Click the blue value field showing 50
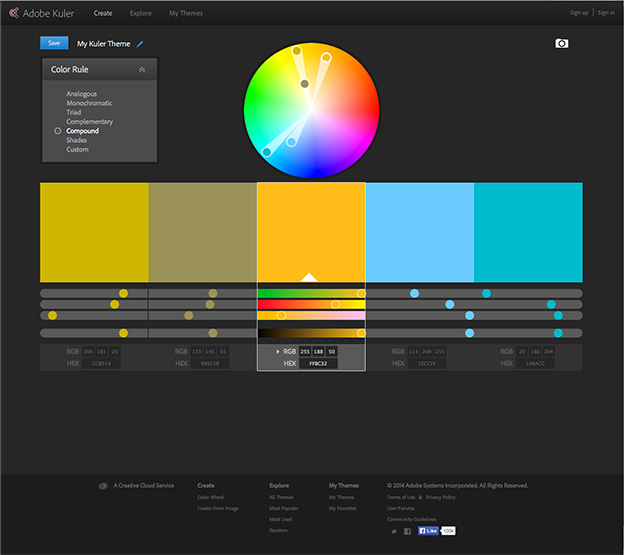The height and width of the screenshot is (555, 624). click(x=332, y=351)
